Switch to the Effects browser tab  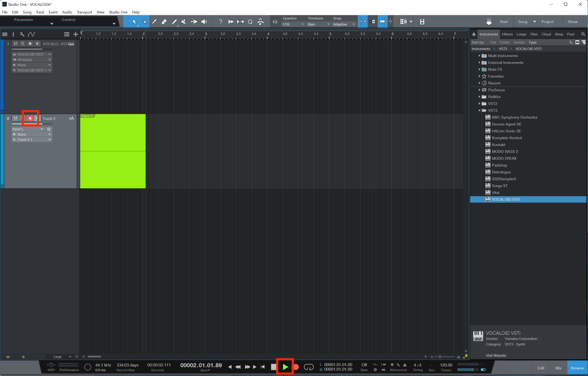[507, 34]
